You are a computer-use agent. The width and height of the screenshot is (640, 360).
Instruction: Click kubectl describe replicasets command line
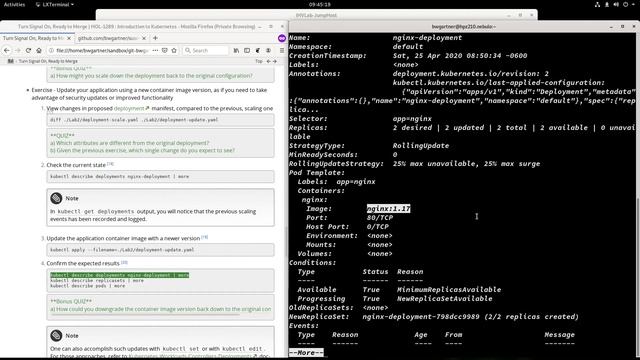point(97,280)
